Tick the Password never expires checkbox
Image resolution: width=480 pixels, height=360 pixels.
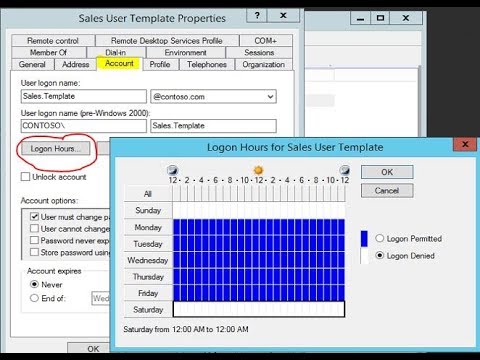tap(34, 240)
